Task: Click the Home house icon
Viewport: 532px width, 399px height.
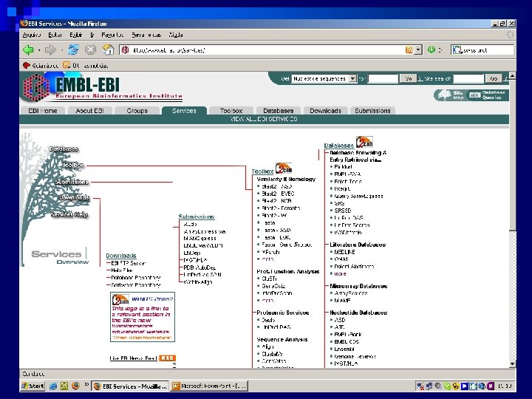Action: point(108,50)
